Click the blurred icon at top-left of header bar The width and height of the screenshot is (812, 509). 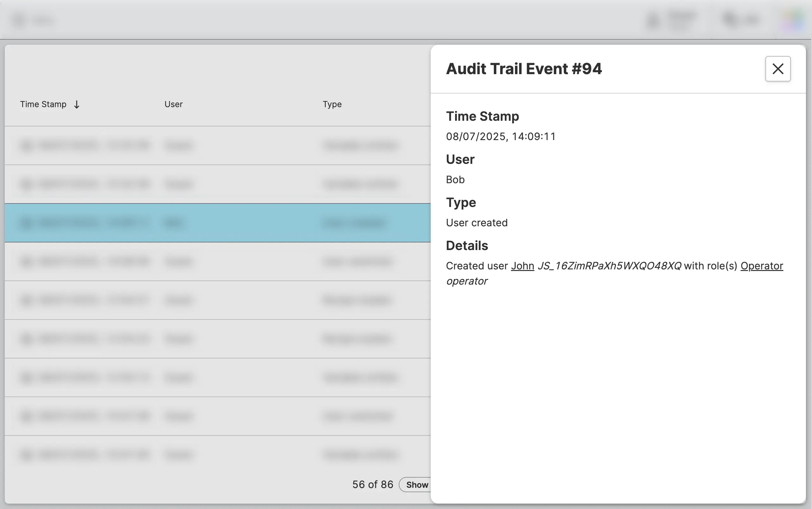click(19, 20)
